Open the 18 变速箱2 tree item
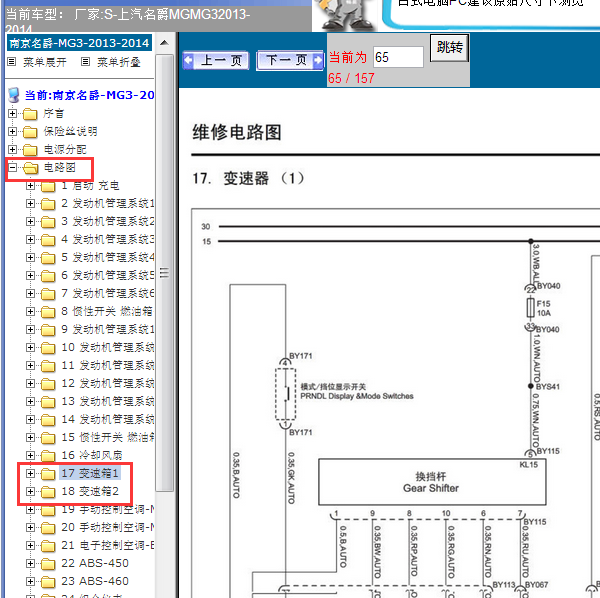This screenshot has height=598, width=600. 90,491
